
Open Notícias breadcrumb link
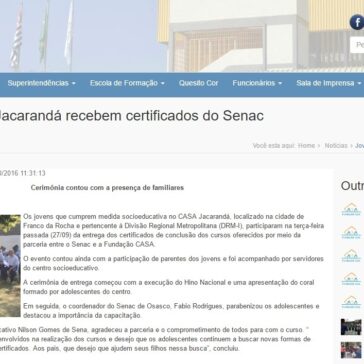pyautogui.click(x=336, y=146)
